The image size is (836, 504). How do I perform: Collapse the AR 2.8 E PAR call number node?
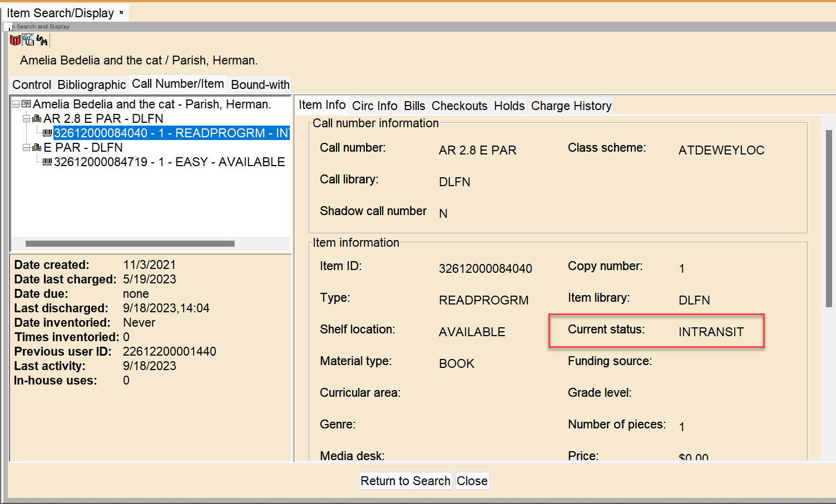(26, 118)
